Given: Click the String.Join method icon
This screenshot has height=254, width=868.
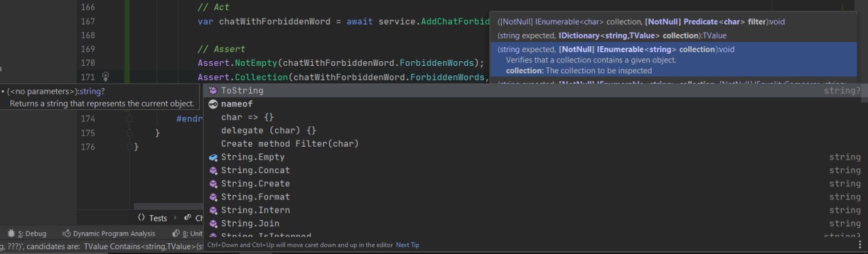Looking at the screenshot, I should pyautogui.click(x=213, y=223).
